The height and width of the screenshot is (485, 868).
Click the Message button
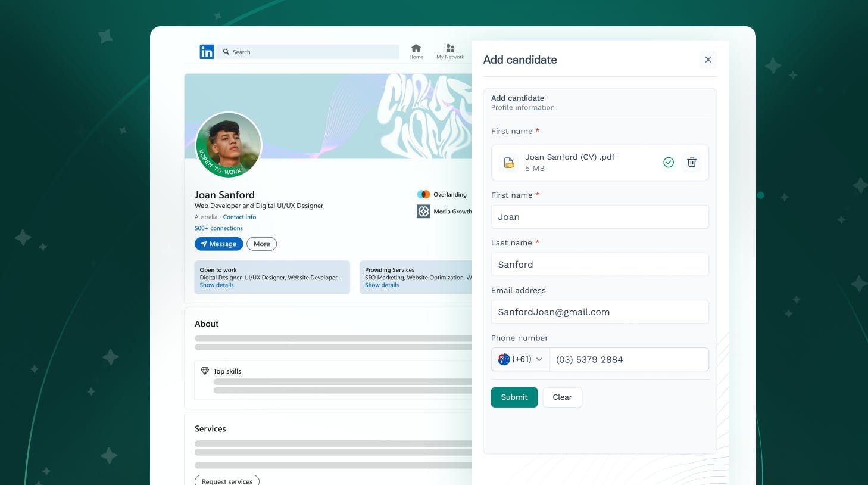point(218,244)
